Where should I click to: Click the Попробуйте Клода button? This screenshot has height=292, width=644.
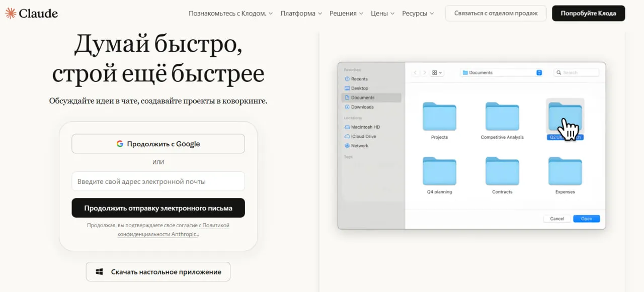click(588, 14)
